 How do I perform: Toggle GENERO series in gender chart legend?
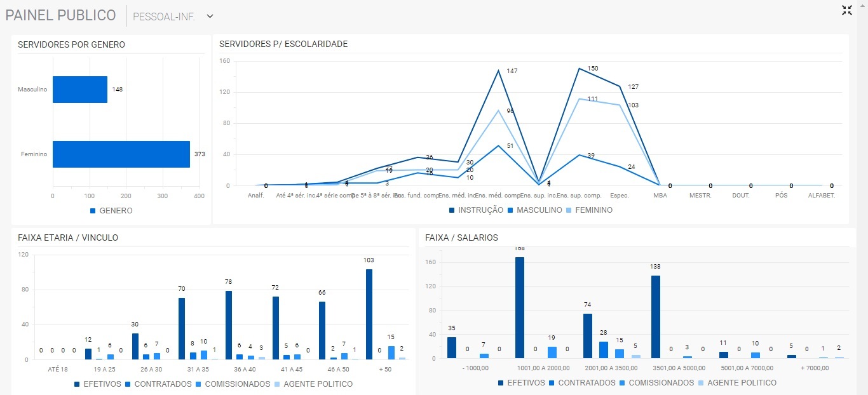coord(111,210)
